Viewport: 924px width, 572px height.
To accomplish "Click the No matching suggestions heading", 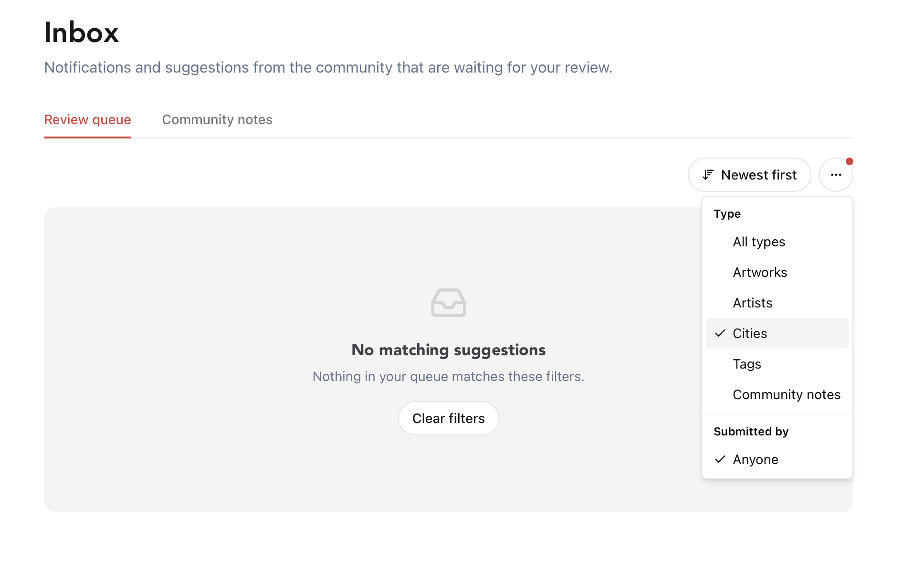I will click(x=449, y=350).
